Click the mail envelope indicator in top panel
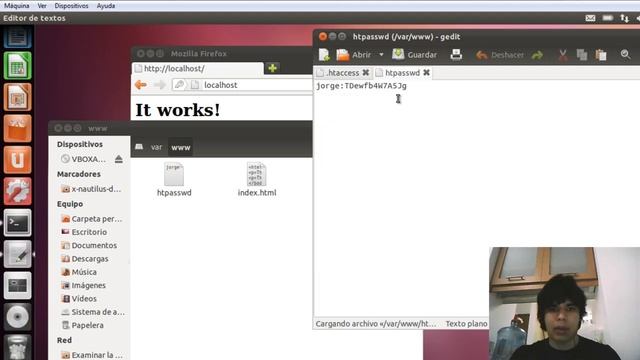The height and width of the screenshot is (360, 640). 590,18
